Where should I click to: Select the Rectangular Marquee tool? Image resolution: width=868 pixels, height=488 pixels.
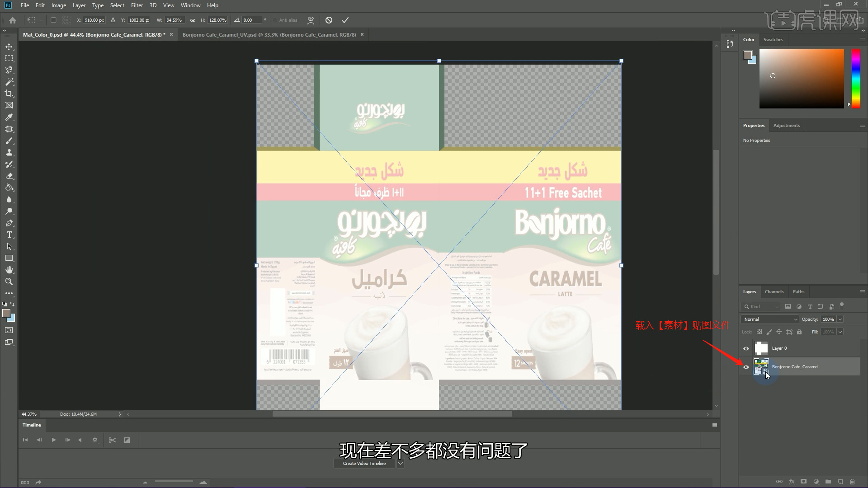pyautogui.click(x=9, y=59)
